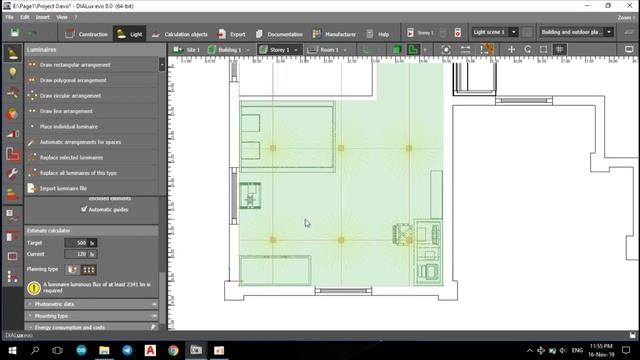Expand the Mounting type section
640x360 pixels.
[x=92, y=316]
